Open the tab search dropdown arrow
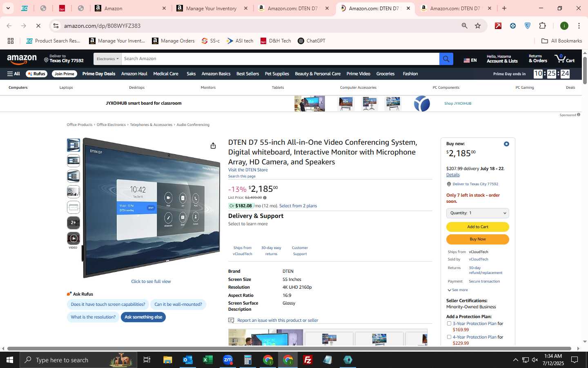Screen dimensions: 588x368 click(8, 8)
